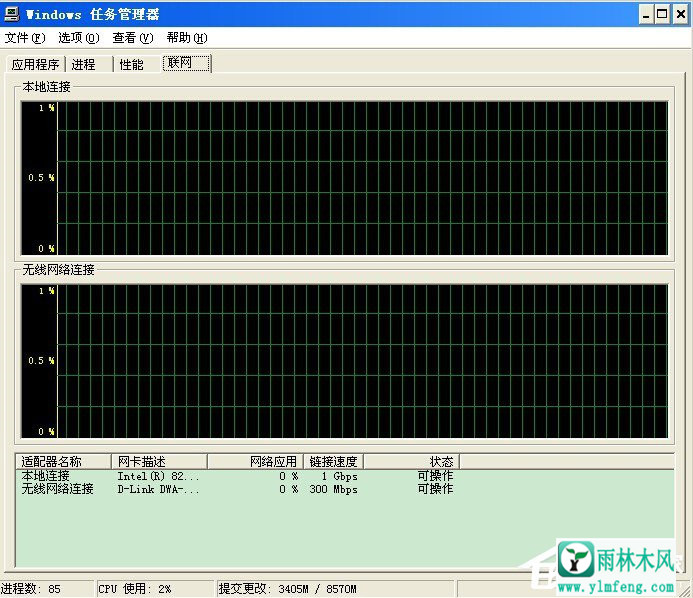Click the D-Link DWA-... description cell

click(x=158, y=489)
